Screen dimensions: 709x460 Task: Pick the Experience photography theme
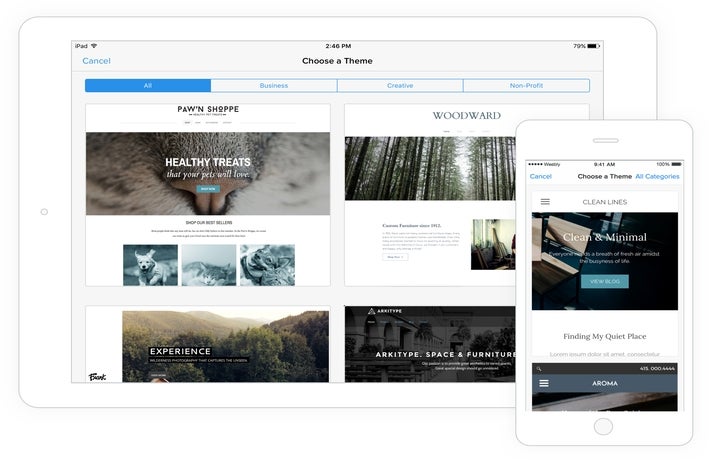pos(207,345)
